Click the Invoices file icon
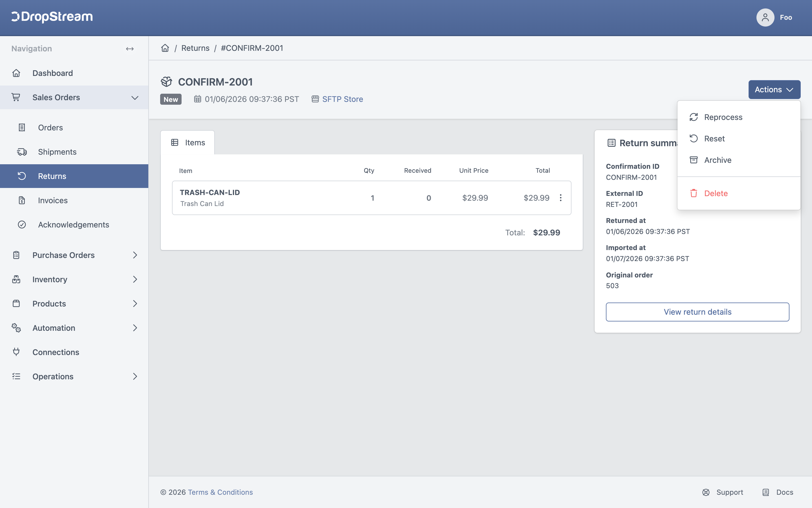Image resolution: width=812 pixels, height=508 pixels. point(22,201)
